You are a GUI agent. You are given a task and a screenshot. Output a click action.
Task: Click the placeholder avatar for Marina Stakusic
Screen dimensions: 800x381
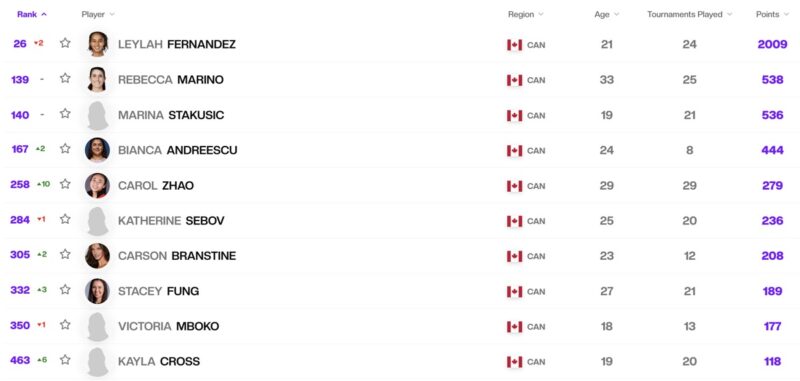(97, 115)
